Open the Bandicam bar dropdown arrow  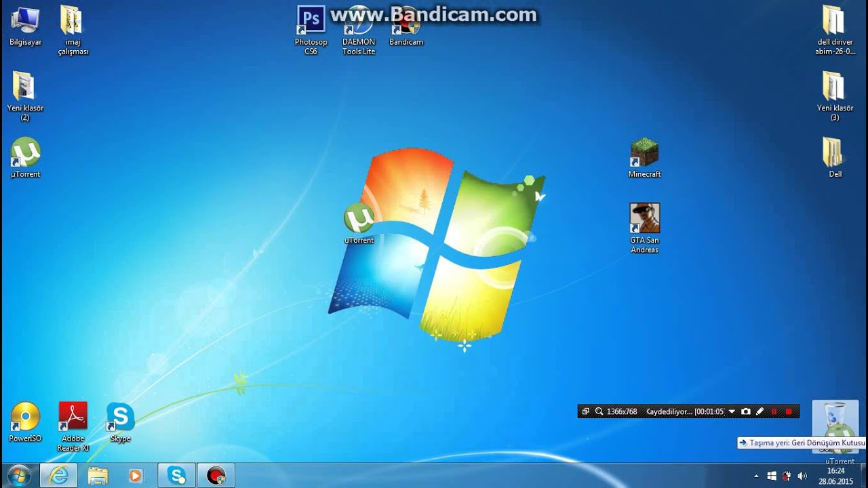click(x=732, y=411)
